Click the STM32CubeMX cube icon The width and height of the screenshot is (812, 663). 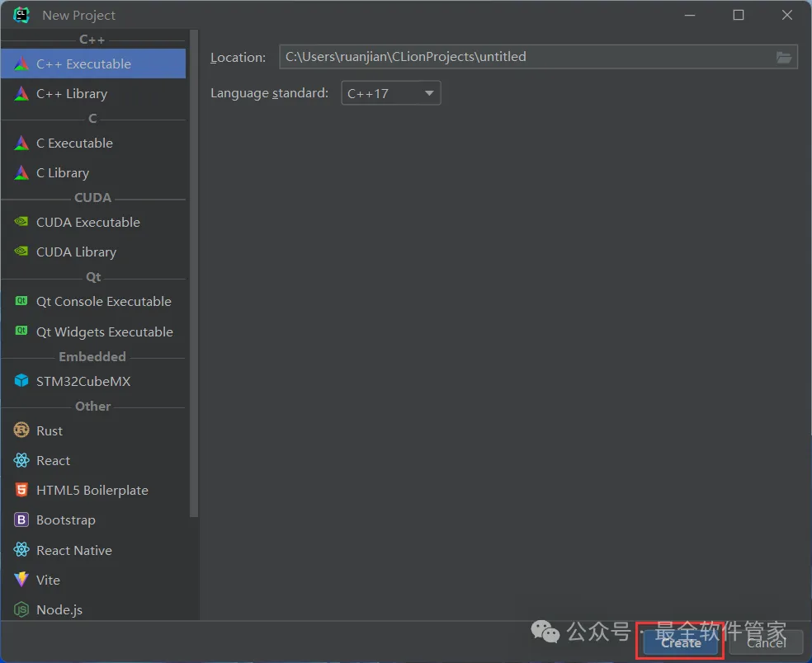(x=21, y=381)
